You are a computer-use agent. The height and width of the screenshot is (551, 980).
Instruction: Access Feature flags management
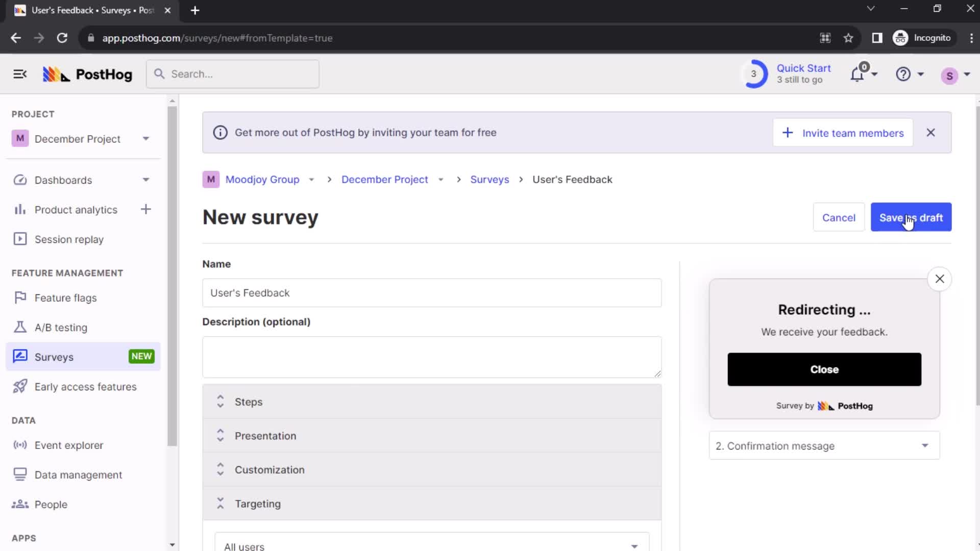point(65,298)
